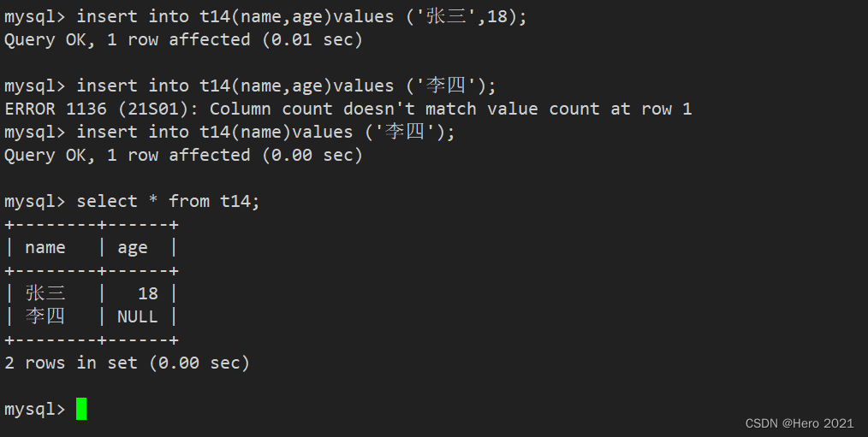Click the ERROR 1136 message line
Image resolution: width=868 pixels, height=437 pixels.
pos(348,109)
